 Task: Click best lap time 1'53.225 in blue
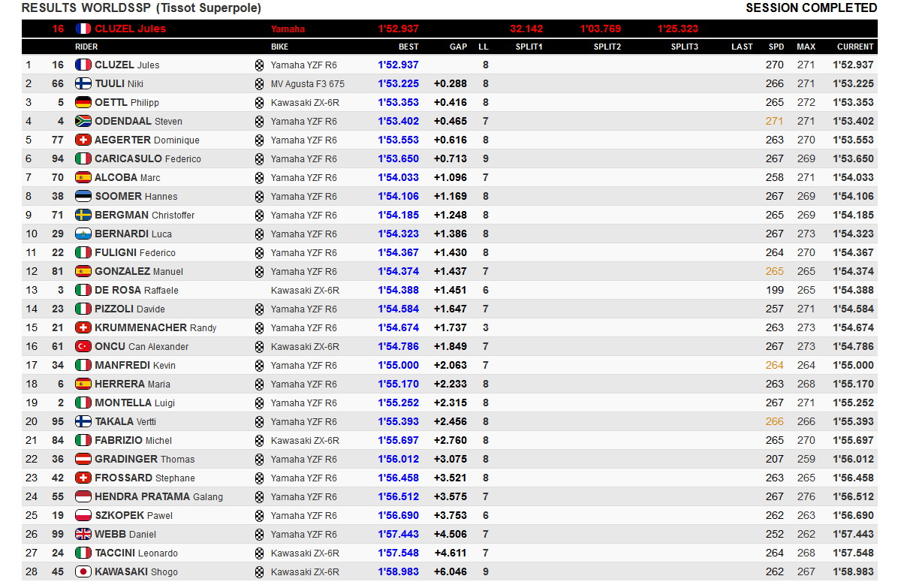tap(398, 83)
